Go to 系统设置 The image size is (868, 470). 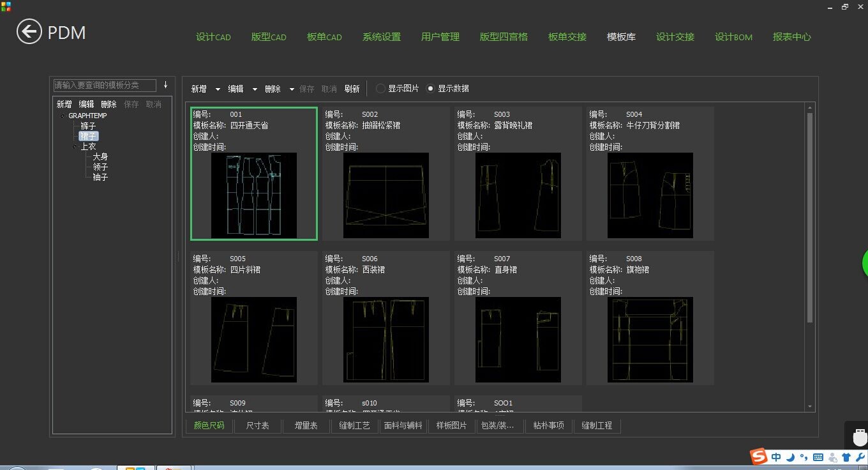[382, 37]
